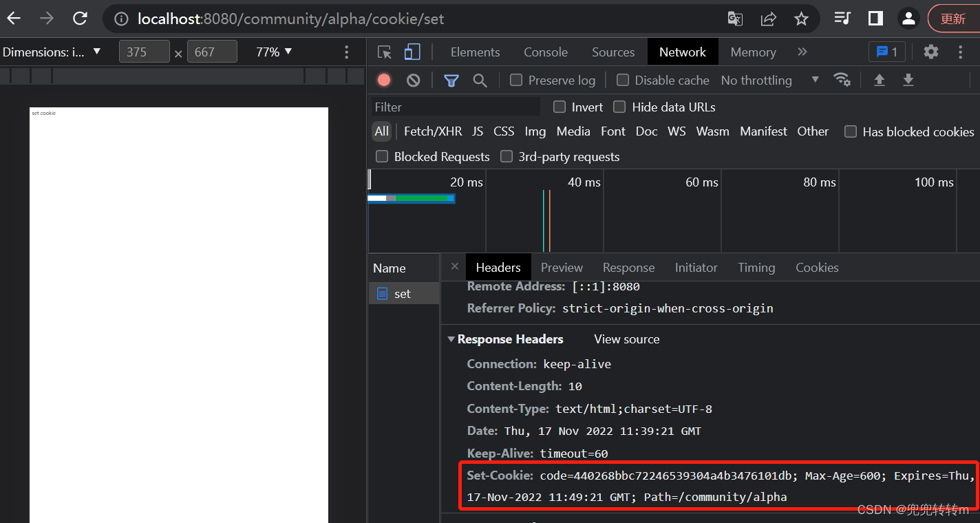The width and height of the screenshot is (980, 523).
Task: Open the Cookies tab of request
Action: click(816, 268)
